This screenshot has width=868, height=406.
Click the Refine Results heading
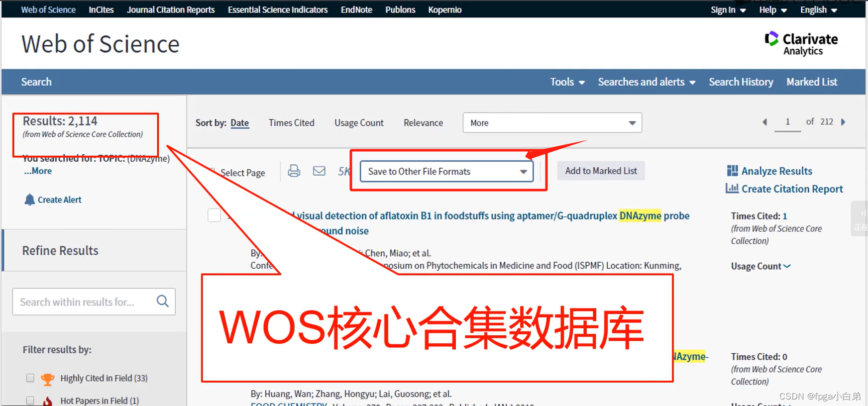pos(60,251)
